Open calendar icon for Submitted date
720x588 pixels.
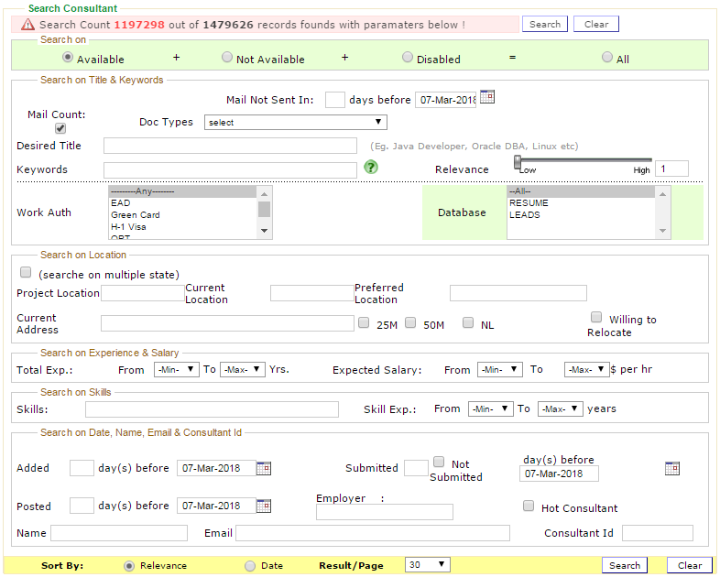(x=672, y=469)
